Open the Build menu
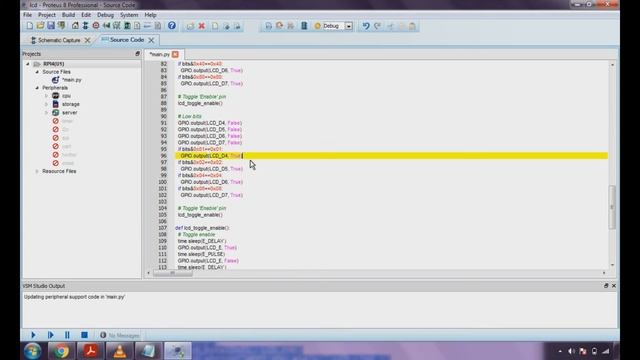 click(x=68, y=15)
